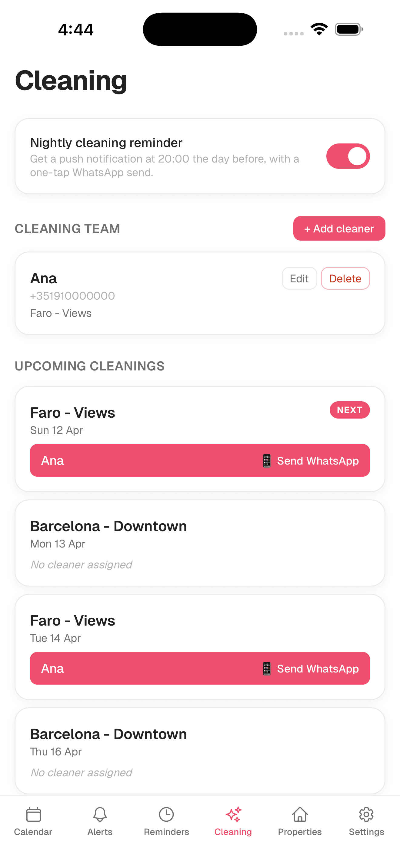This screenshot has height=868, width=400.
Task: Tap the Wi-Fi status icon
Action: [319, 29]
